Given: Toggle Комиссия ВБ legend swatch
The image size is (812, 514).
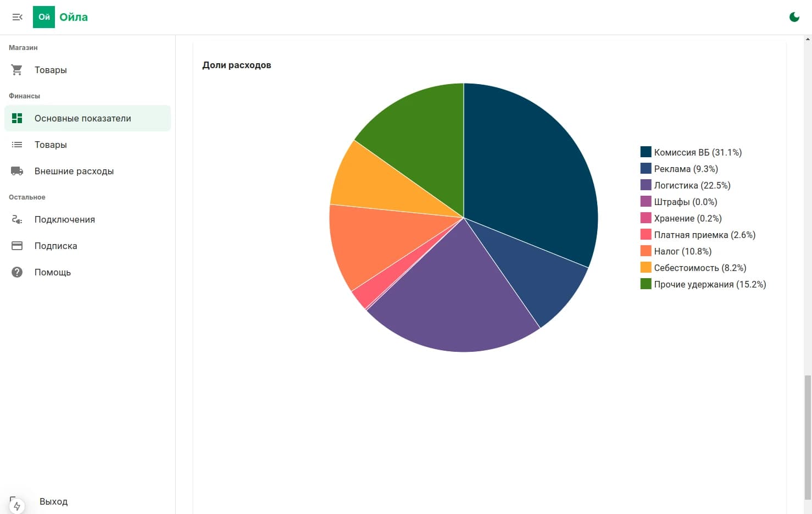Looking at the screenshot, I should (x=646, y=152).
